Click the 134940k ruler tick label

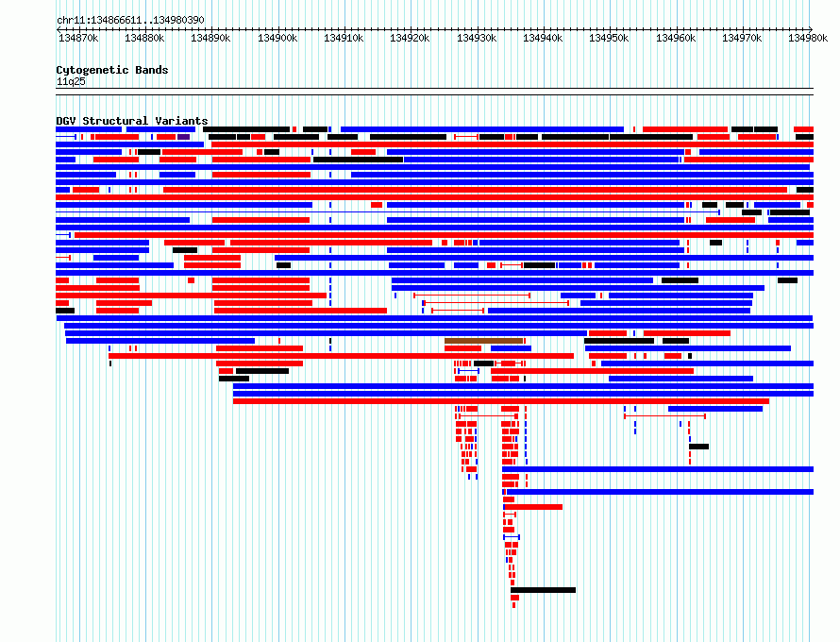pyautogui.click(x=543, y=38)
